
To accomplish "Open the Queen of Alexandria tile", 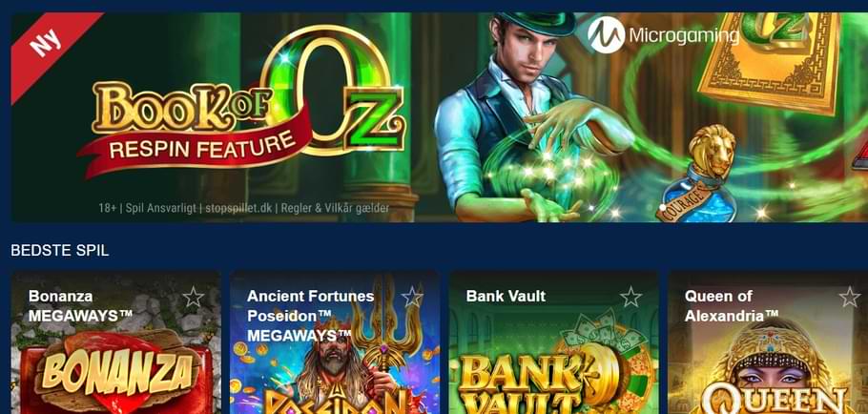I will [768, 342].
